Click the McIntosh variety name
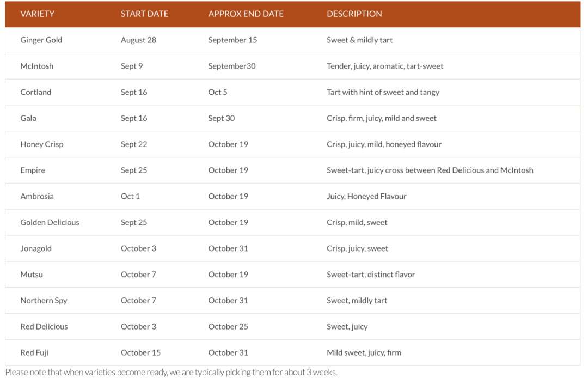The width and height of the screenshot is (588, 378). (x=37, y=66)
